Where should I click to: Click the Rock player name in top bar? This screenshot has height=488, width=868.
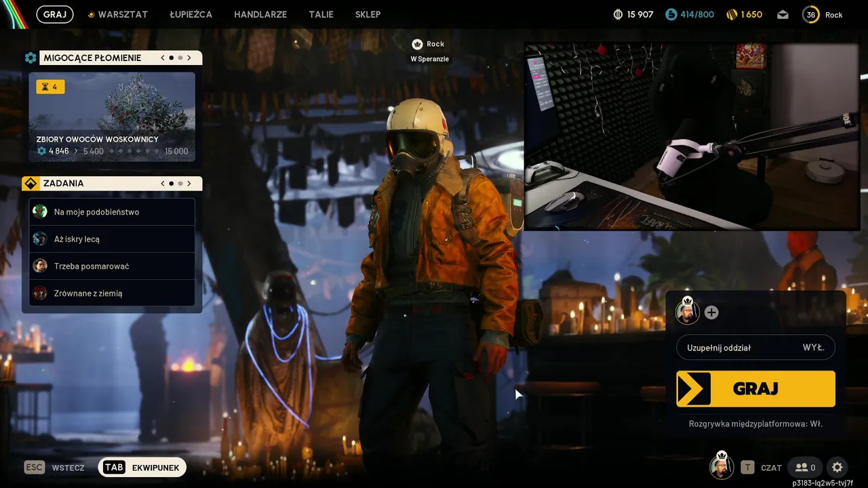(833, 15)
